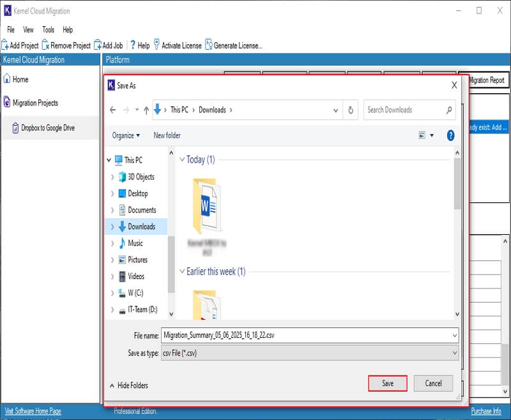511x420 pixels.
Task: Select the 3D Objects folder icon
Action: coord(122,177)
